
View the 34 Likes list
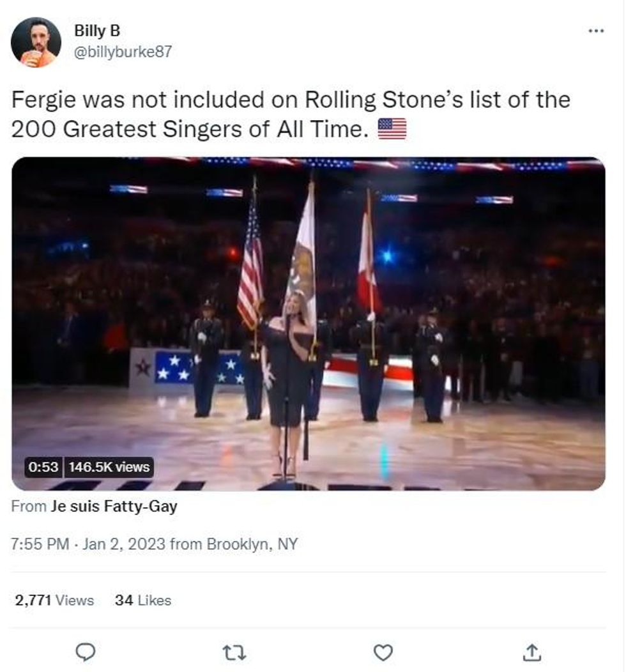coord(143,600)
